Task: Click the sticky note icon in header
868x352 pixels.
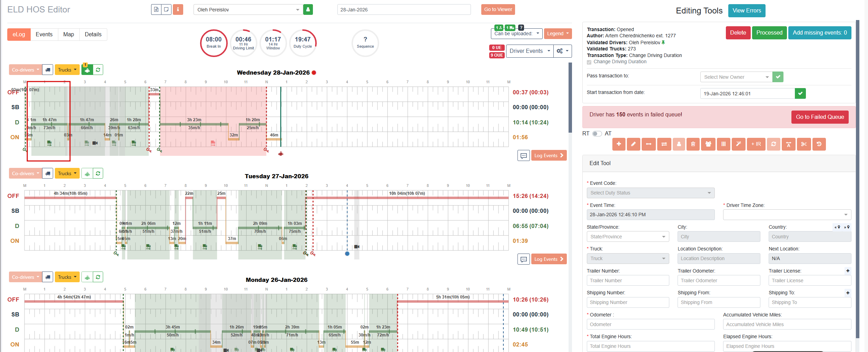Action: click(x=166, y=9)
